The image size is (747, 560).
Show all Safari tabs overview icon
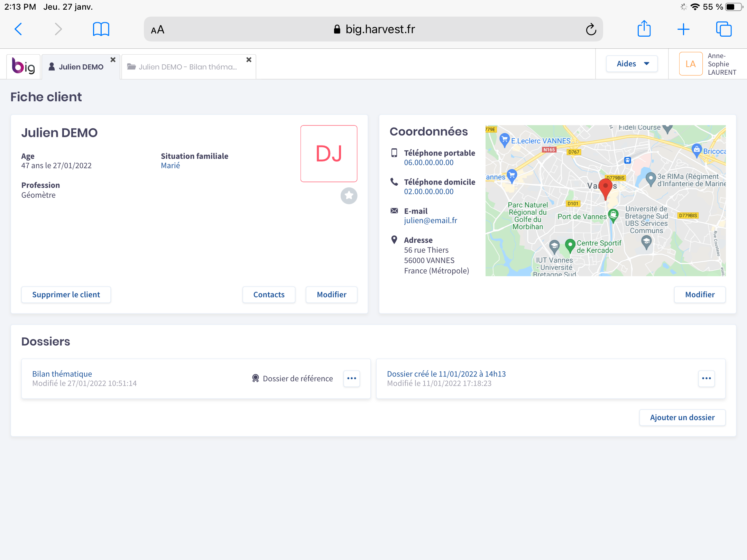pos(724,29)
